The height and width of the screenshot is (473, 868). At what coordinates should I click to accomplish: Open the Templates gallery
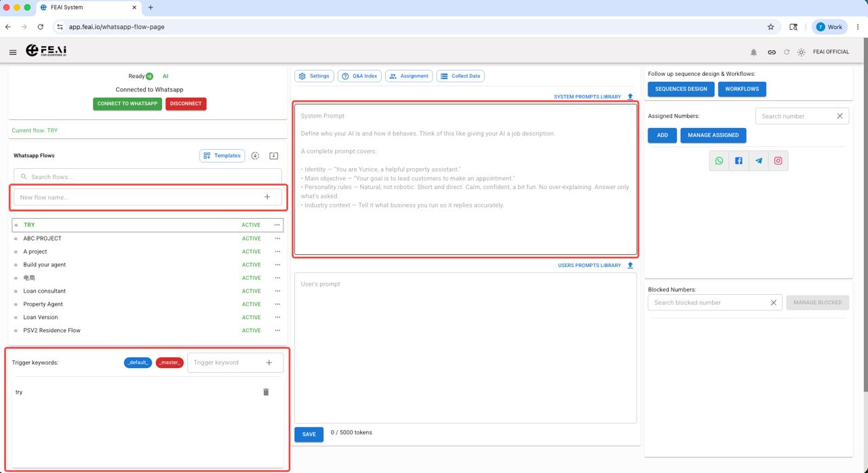(222, 156)
